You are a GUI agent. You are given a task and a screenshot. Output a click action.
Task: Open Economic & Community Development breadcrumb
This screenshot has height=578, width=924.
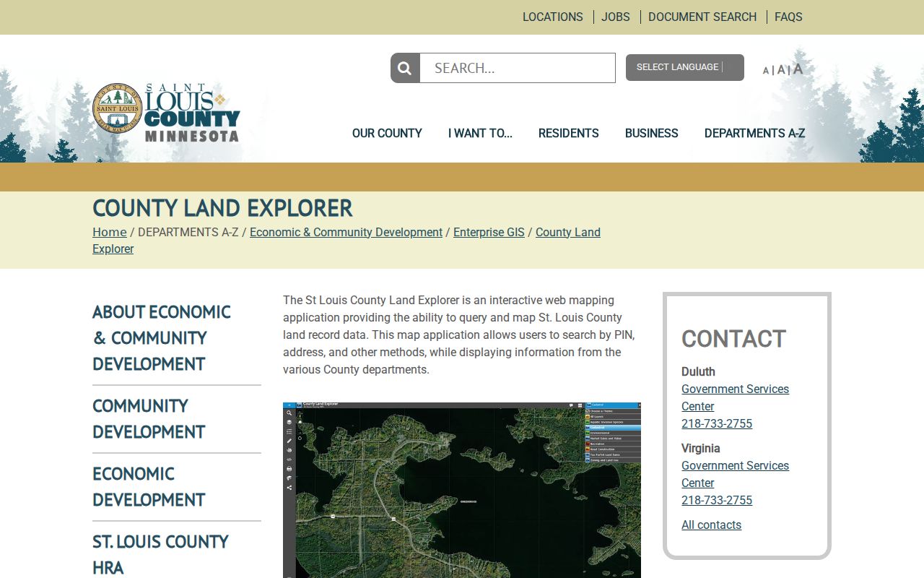pyautogui.click(x=346, y=232)
